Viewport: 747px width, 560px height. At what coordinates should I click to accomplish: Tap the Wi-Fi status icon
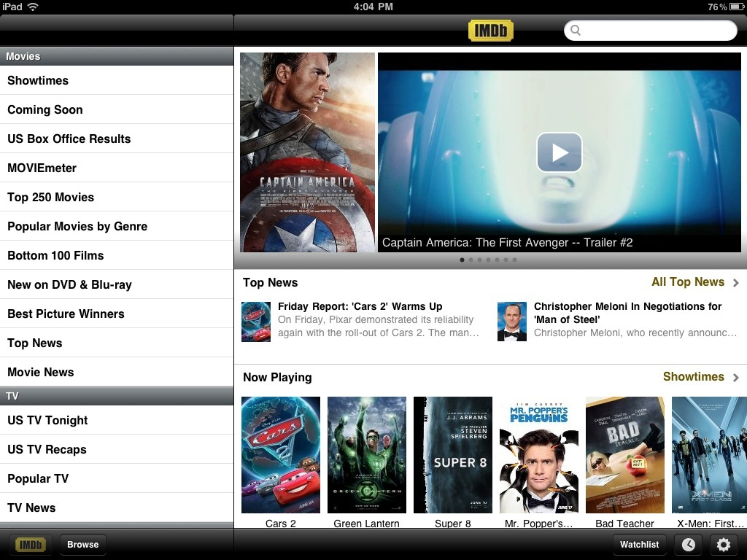click(x=33, y=7)
